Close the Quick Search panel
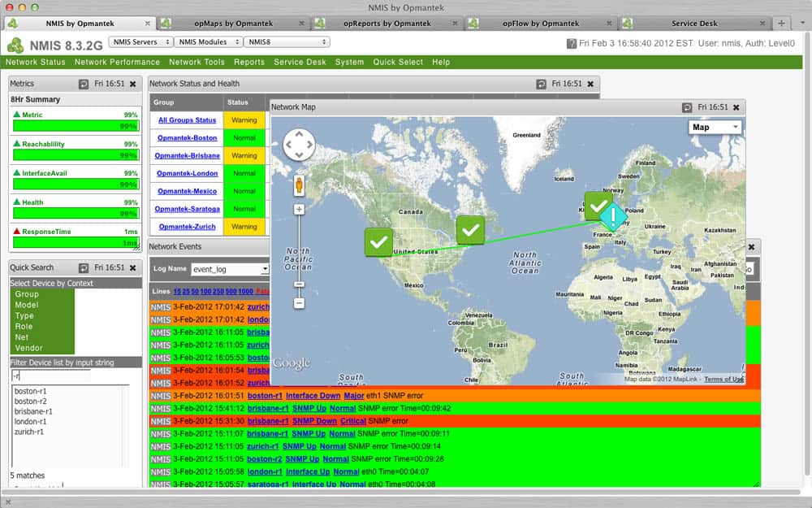Viewport: 812px width, 508px height. [132, 268]
